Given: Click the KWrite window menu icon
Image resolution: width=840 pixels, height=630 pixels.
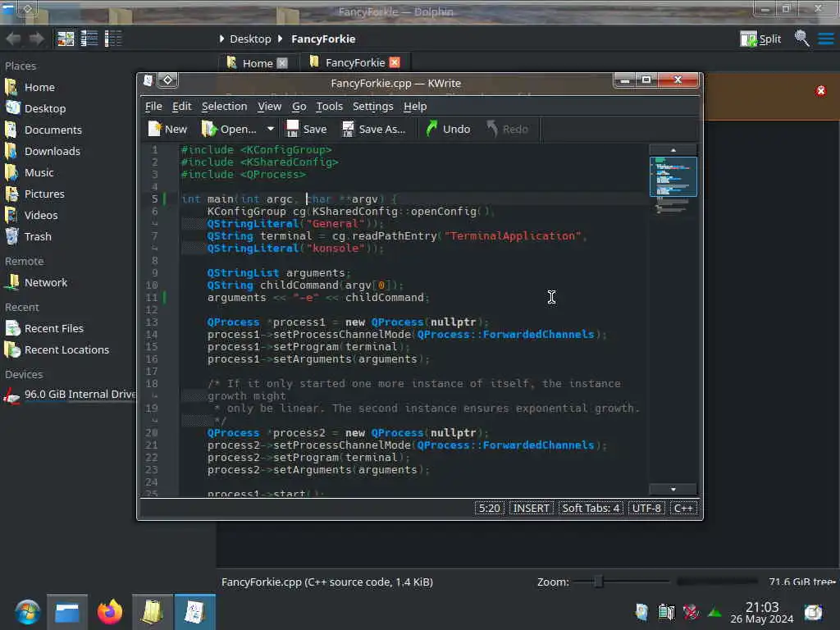Looking at the screenshot, I should coord(148,80).
